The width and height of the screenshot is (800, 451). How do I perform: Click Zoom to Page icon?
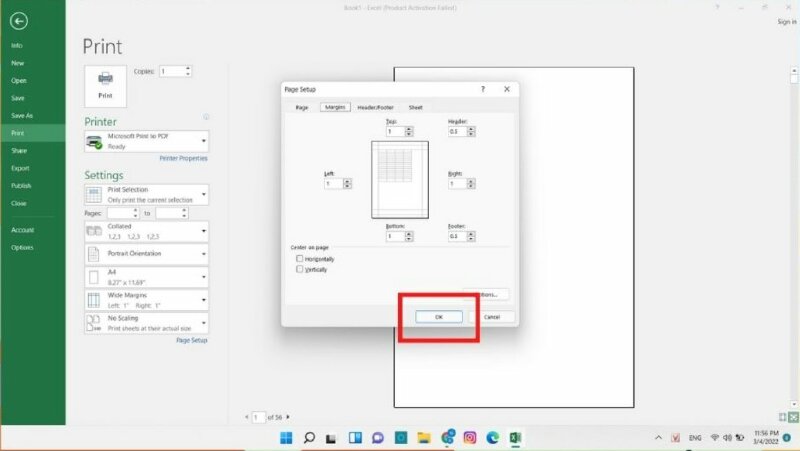pyautogui.click(x=793, y=417)
